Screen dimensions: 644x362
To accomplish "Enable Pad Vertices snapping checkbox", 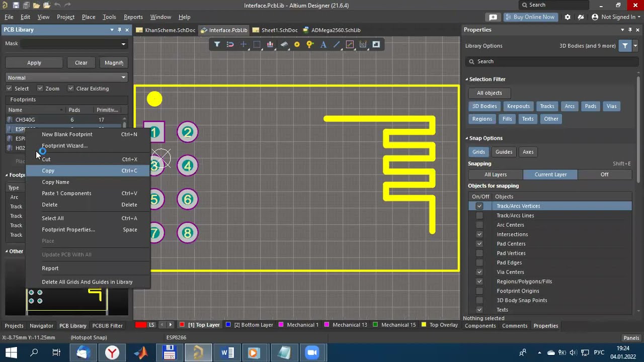I will (x=479, y=253).
